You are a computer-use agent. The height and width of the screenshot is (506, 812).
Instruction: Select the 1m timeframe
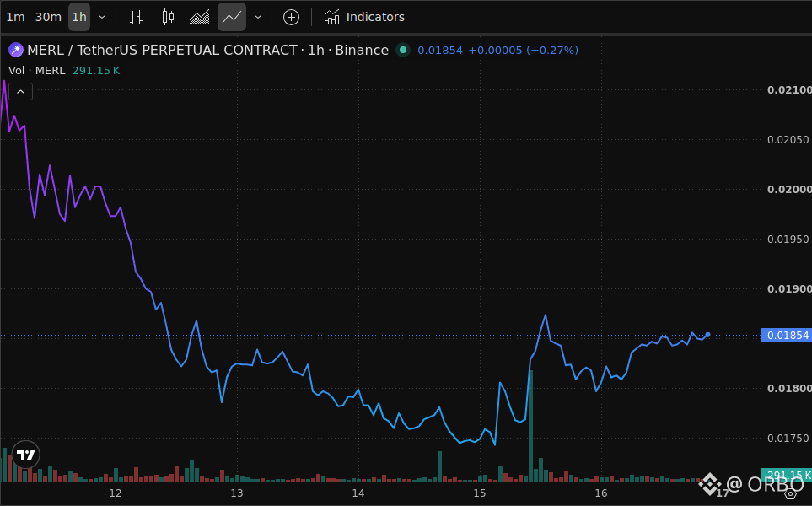(15, 17)
